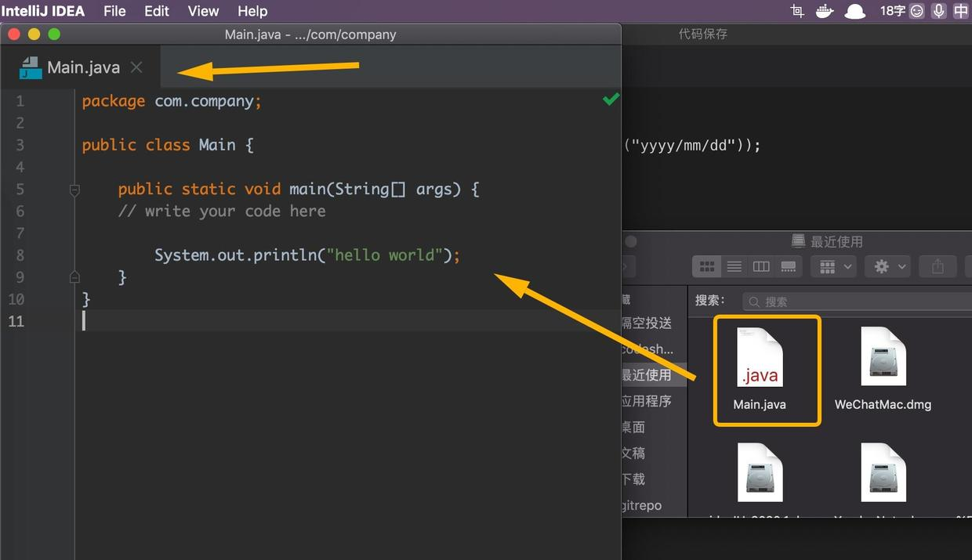Select 文稿 in Finder sidebar

tap(633, 453)
